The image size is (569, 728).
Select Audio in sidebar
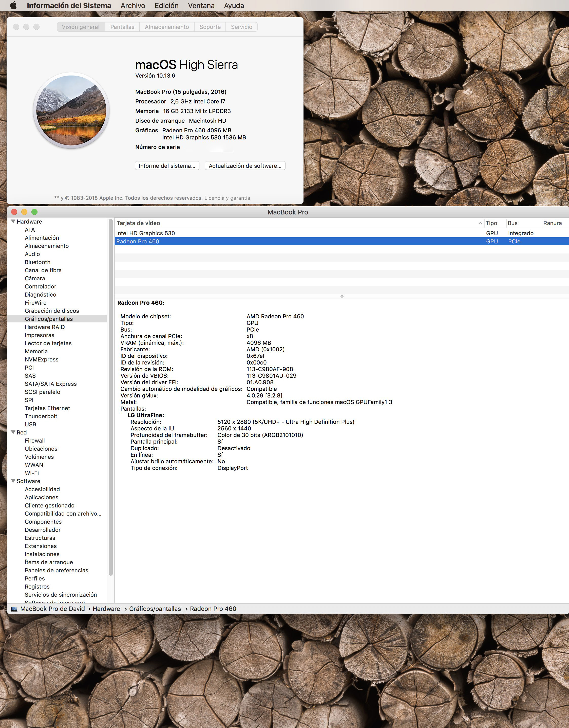pyautogui.click(x=32, y=254)
